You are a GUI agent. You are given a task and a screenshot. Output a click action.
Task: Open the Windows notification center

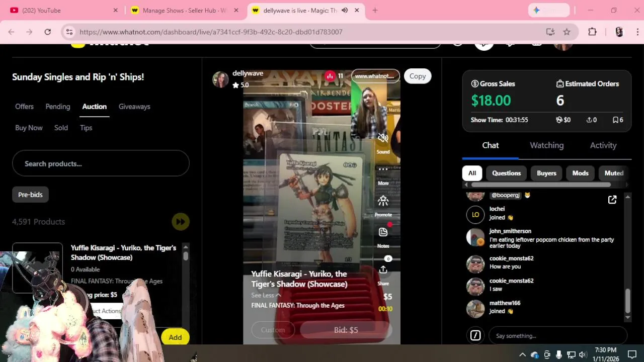pos(632,354)
